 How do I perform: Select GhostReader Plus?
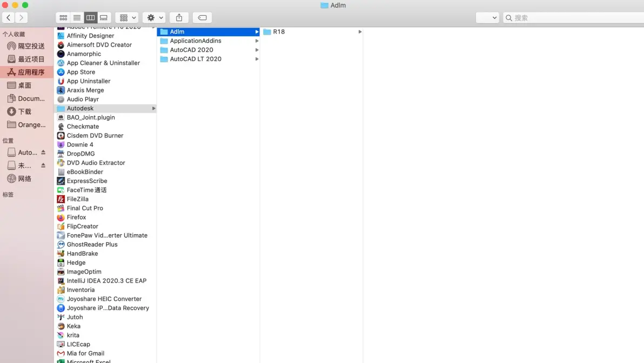click(x=105, y=245)
